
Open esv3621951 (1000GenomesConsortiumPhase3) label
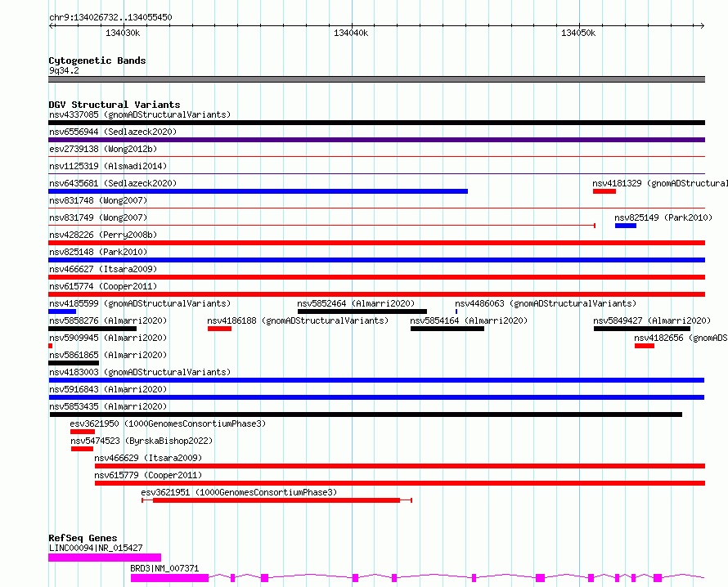239,492
